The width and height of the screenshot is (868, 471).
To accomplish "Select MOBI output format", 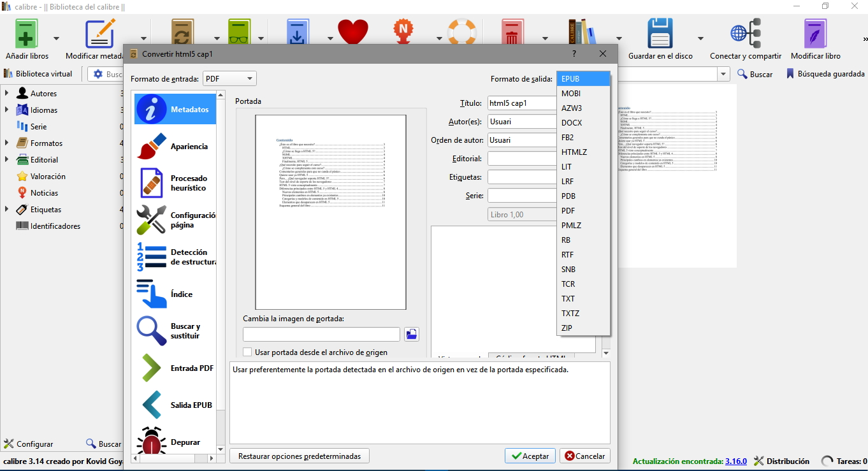I will [x=583, y=94].
